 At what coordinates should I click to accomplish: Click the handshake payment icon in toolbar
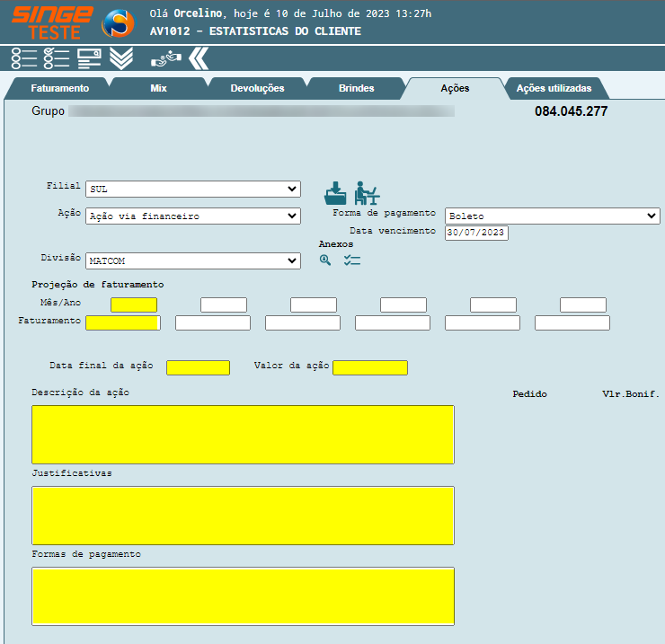pos(165,58)
